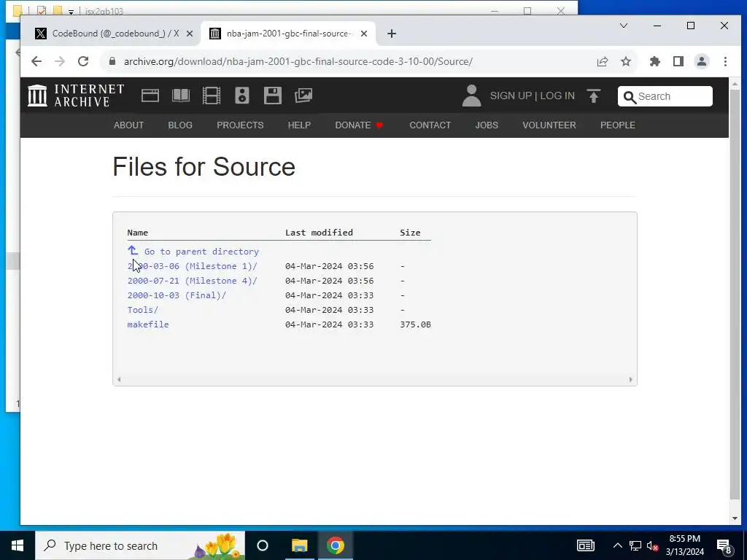This screenshot has height=560, width=747.
Task: Click the browser address bar URL
Action: [298, 61]
